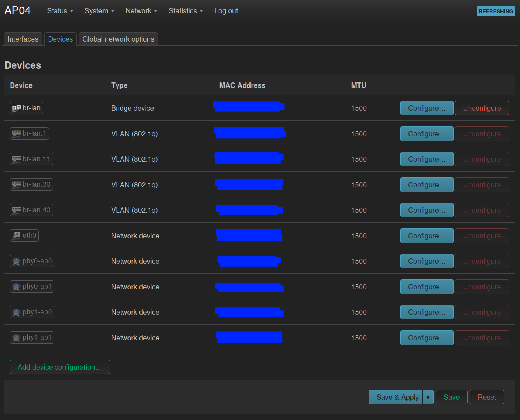Click the MTU 1500 value for eth0
This screenshot has width=520, height=420.
359,236
